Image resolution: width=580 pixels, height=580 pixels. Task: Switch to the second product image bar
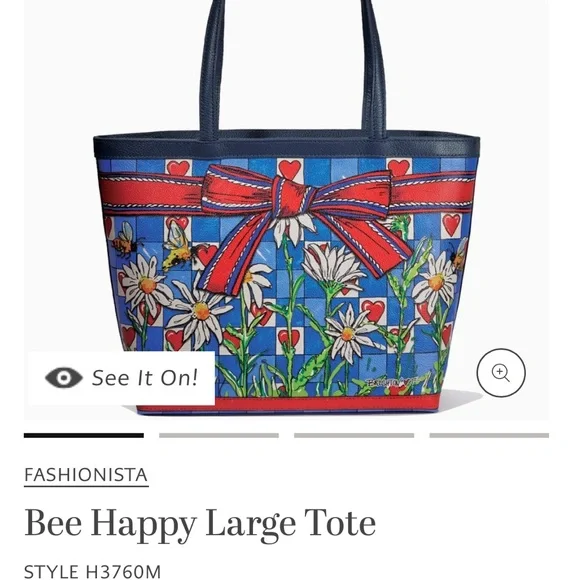pos(219,435)
